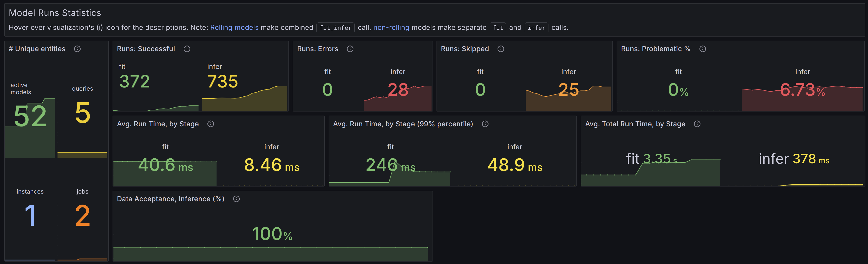Click info icon beside Data Acceptance, Inference (%)
This screenshot has width=868, height=264.
click(x=237, y=199)
